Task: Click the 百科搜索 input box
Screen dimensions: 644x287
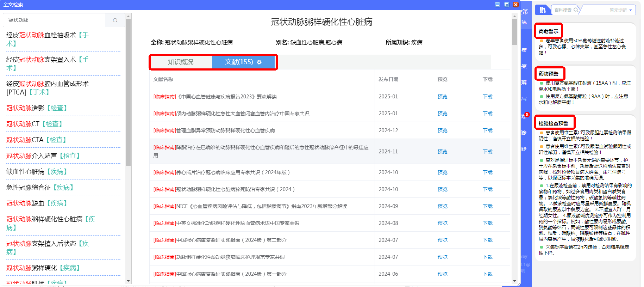Action: pos(563,10)
